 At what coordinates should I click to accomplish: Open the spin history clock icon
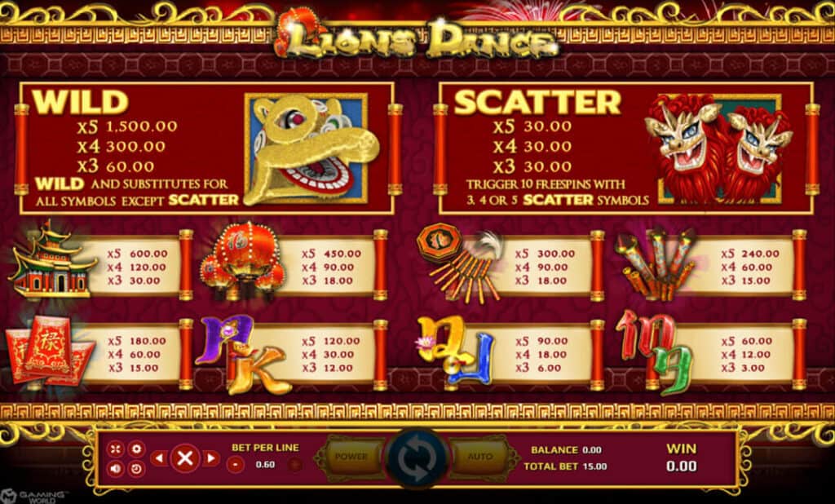[x=136, y=468]
